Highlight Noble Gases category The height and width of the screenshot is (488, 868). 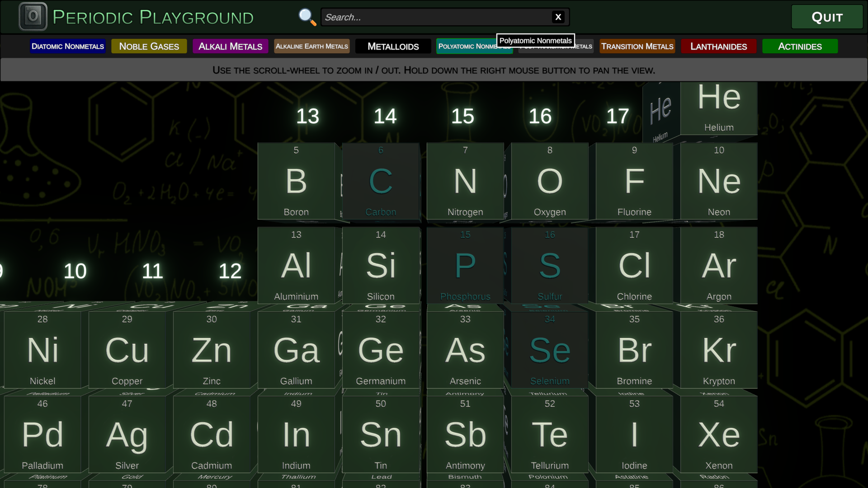click(x=149, y=46)
